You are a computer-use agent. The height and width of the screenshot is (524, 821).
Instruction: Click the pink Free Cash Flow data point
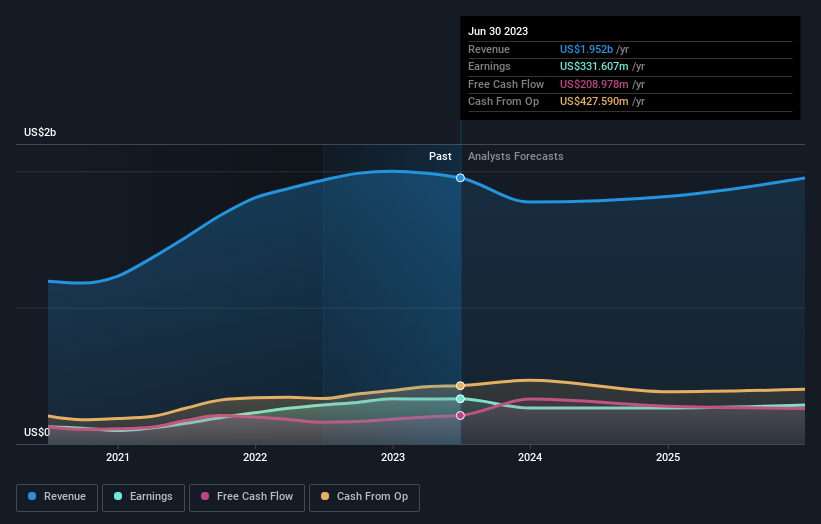coord(460,416)
